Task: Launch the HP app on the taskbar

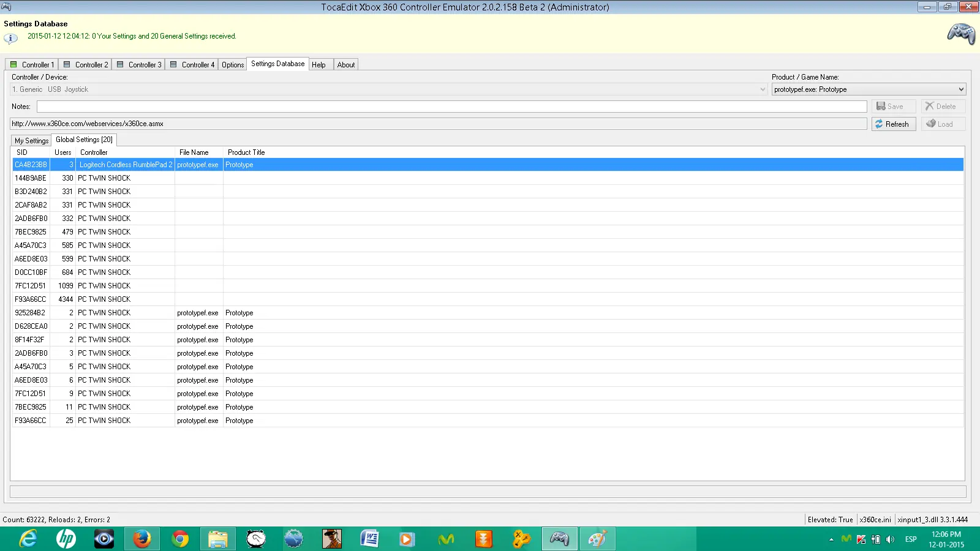Action: 66,539
